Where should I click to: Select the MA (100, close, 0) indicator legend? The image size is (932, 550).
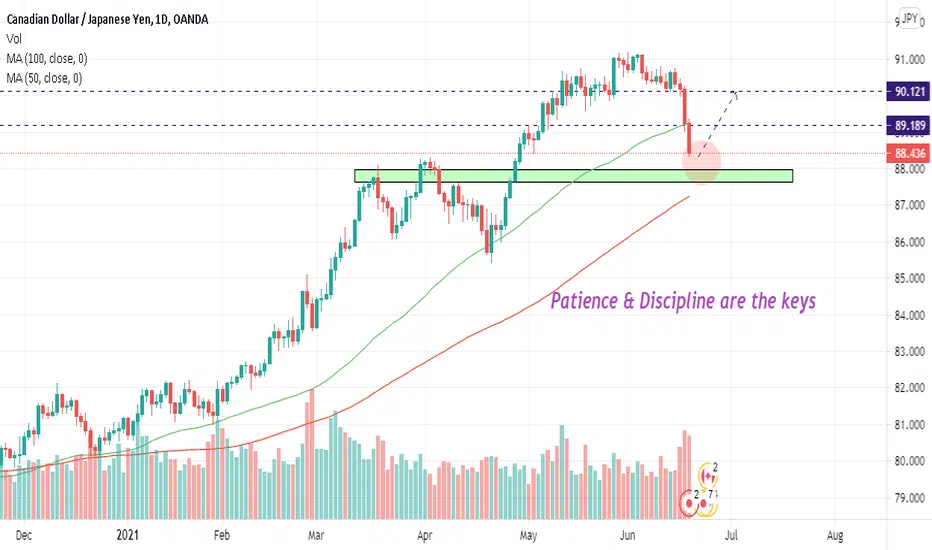pyautogui.click(x=47, y=58)
